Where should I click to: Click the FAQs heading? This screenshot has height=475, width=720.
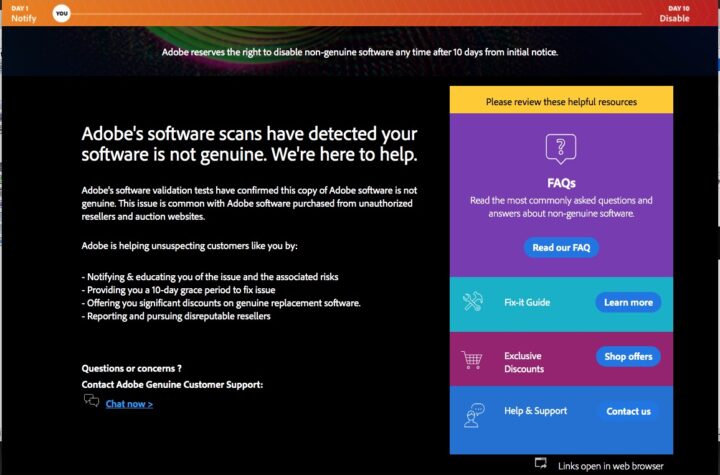pos(561,183)
